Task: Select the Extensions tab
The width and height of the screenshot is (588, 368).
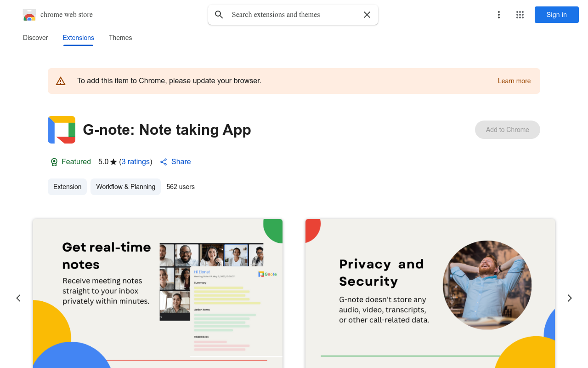Action: (x=79, y=38)
